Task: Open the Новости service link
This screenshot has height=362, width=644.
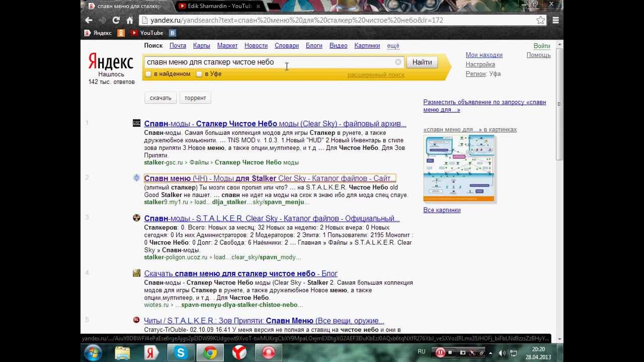Action: coord(256,45)
